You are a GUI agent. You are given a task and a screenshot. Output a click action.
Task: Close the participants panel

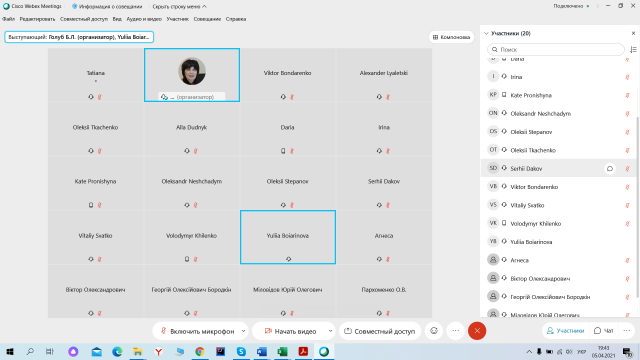pyautogui.click(x=633, y=33)
